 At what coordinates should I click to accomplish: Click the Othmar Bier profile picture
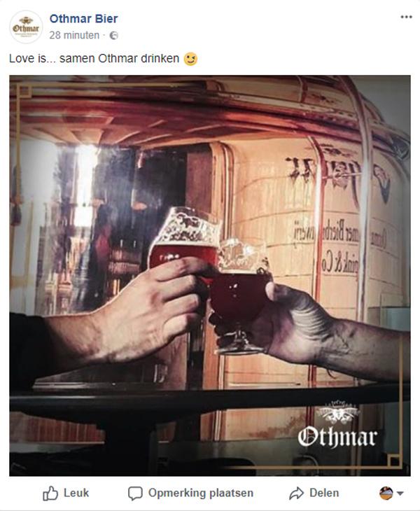(26, 27)
